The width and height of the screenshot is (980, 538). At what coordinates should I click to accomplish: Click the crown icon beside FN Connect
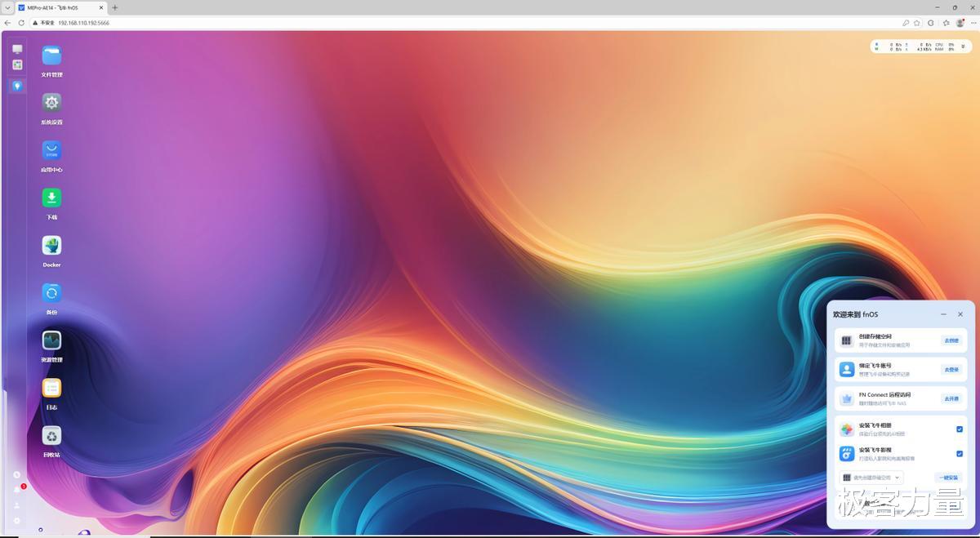point(847,398)
